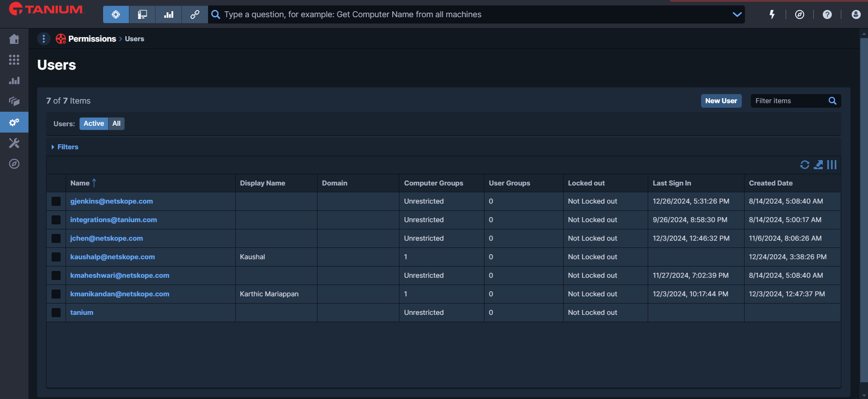The image size is (868, 399).
Task: Click the refresh icon above the table
Action: click(x=804, y=165)
